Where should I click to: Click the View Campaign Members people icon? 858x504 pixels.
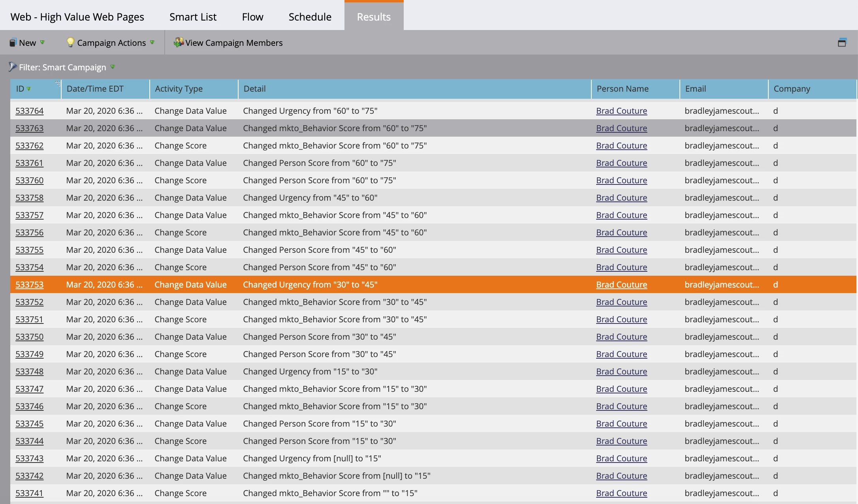point(179,42)
